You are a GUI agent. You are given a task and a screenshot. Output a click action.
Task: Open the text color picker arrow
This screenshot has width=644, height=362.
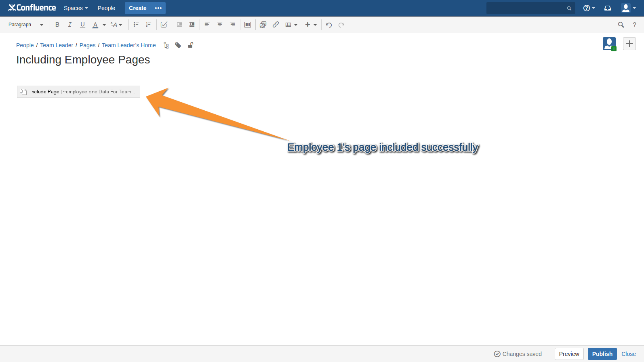(x=104, y=25)
